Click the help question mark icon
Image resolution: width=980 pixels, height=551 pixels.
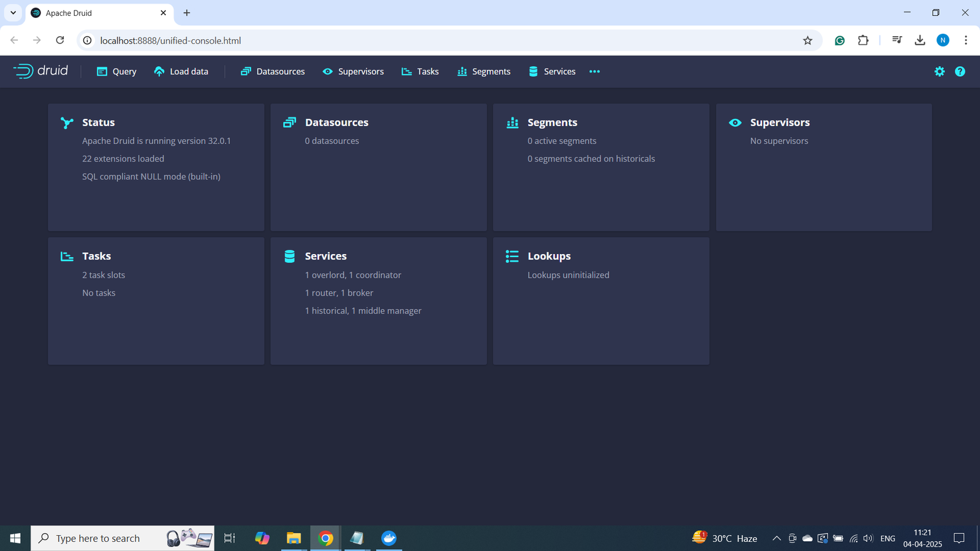pyautogui.click(x=960, y=71)
